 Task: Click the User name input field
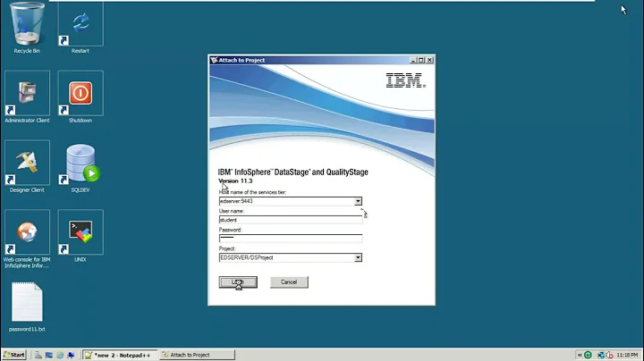(291, 220)
